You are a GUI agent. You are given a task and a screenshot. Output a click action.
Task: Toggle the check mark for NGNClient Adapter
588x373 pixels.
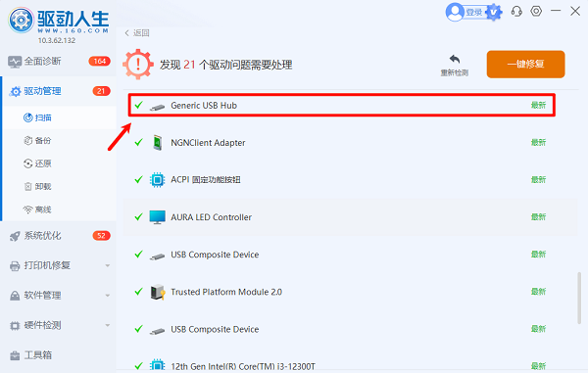139,142
